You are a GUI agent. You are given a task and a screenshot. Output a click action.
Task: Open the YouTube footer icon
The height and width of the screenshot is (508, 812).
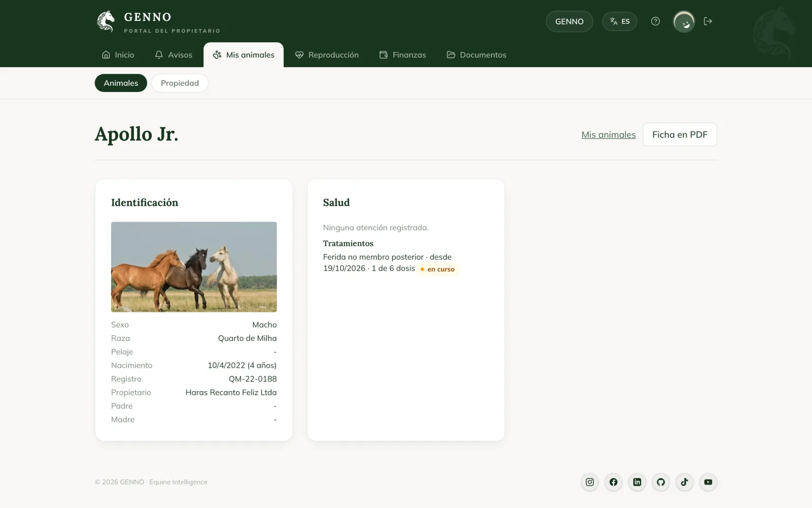708,482
